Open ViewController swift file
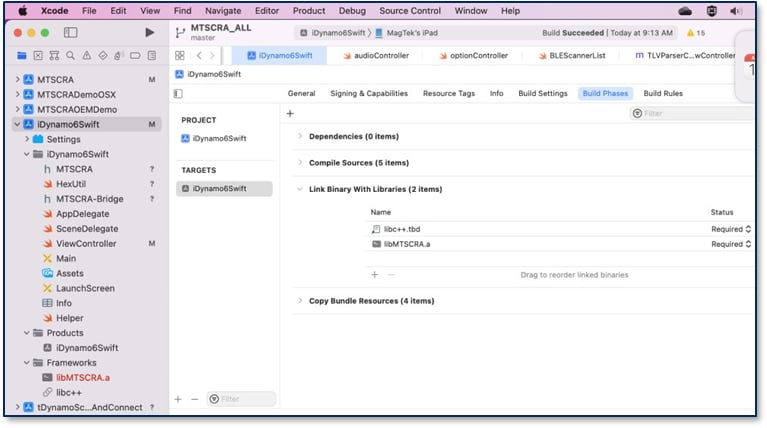Viewport: 767px width, 428px height. tap(86, 244)
